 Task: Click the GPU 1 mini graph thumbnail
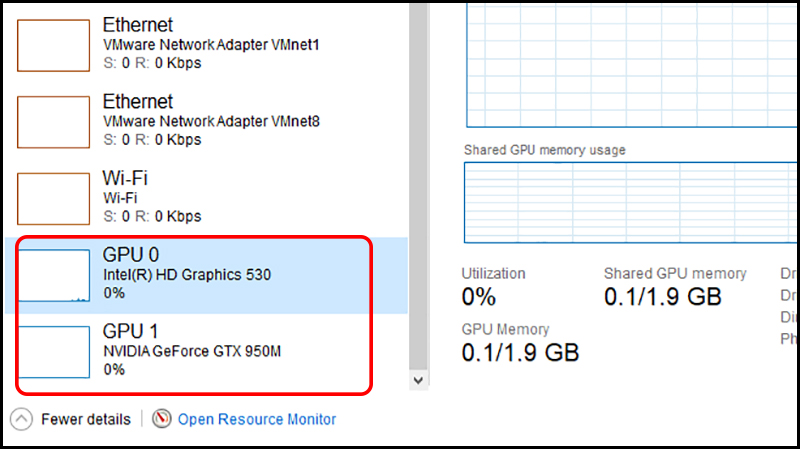click(x=54, y=352)
